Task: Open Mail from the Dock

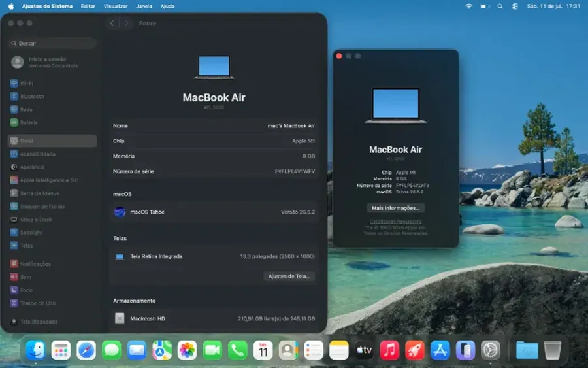Action: point(137,350)
